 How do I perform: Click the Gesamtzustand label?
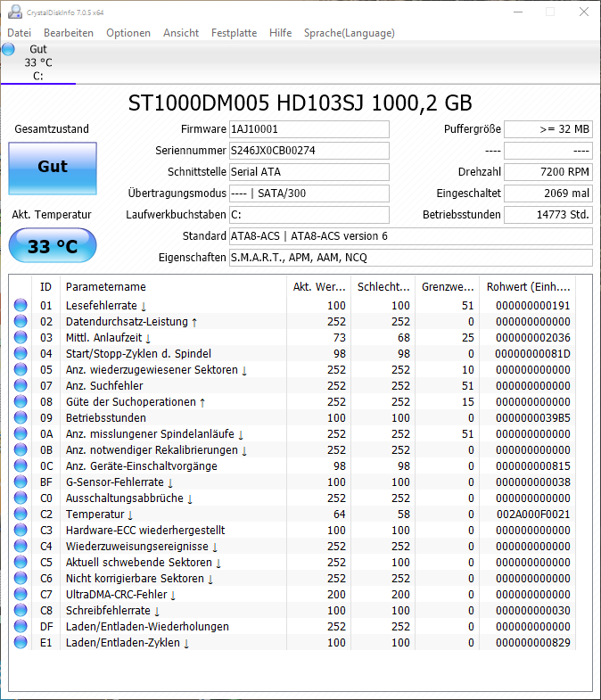point(52,129)
